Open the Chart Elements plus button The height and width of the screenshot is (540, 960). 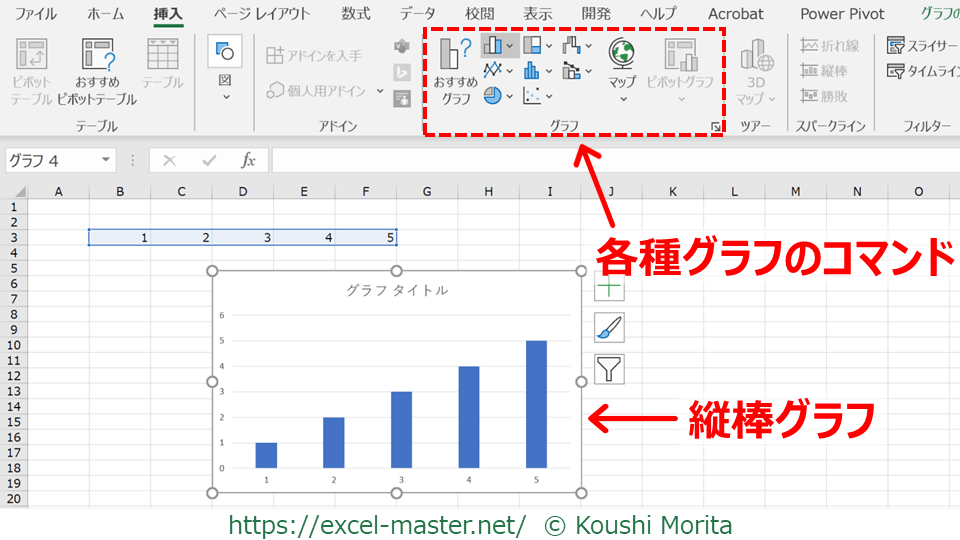609,288
